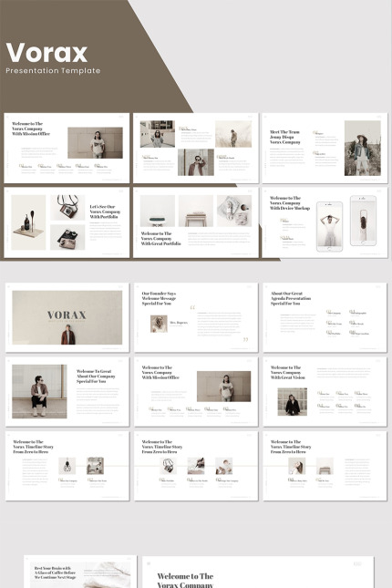This screenshot has height=588, width=392.
Task: Click the 'Presentation Template' subtitle text
Action: pos(53,70)
